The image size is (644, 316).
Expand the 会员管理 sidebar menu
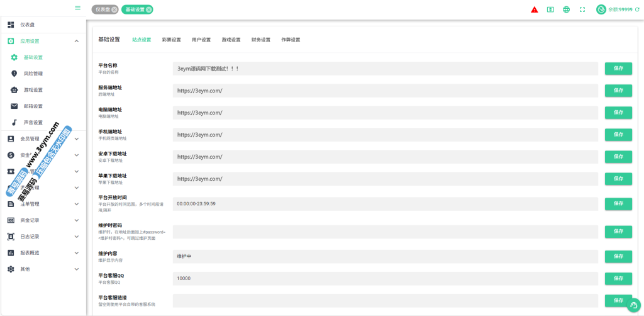coord(77,138)
